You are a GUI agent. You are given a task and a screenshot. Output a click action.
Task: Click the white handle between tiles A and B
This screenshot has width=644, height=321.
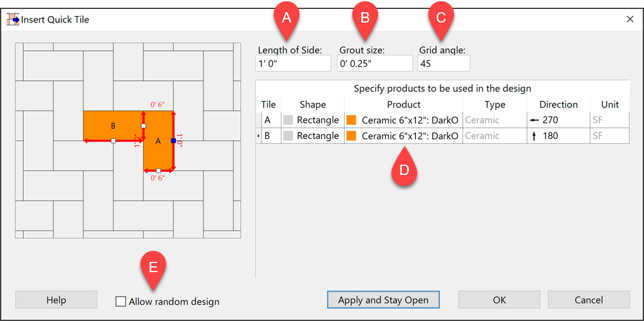click(144, 125)
